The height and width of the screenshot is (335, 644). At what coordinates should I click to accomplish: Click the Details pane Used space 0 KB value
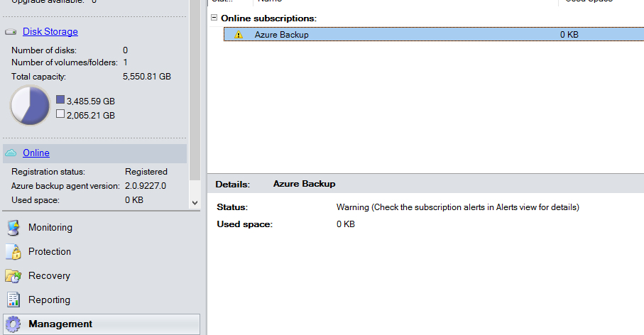point(345,224)
